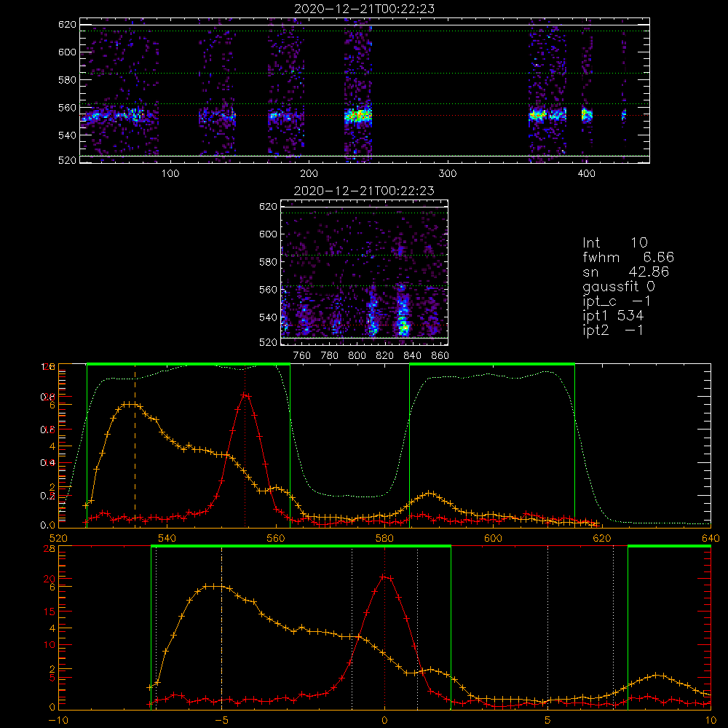Screen dimensions: 728x728
Task: Click the x-axis label 860 of the middle image
Action: tap(440, 356)
